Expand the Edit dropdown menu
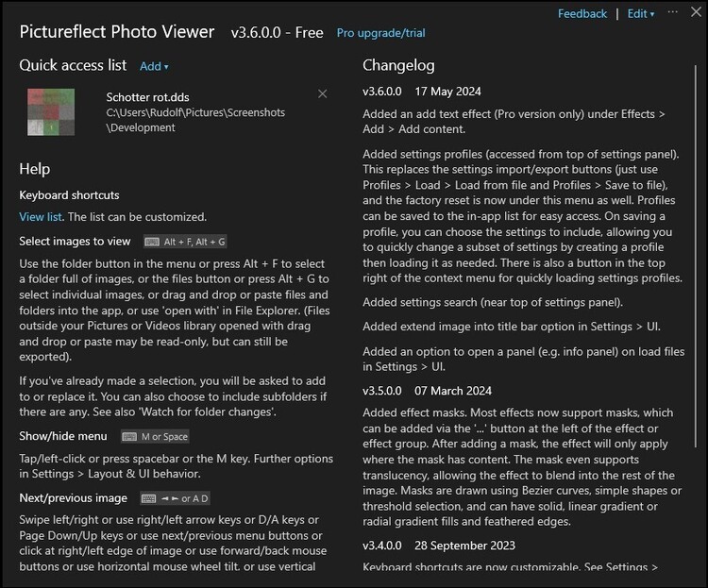Image resolution: width=708 pixels, height=588 pixels. pos(641,14)
